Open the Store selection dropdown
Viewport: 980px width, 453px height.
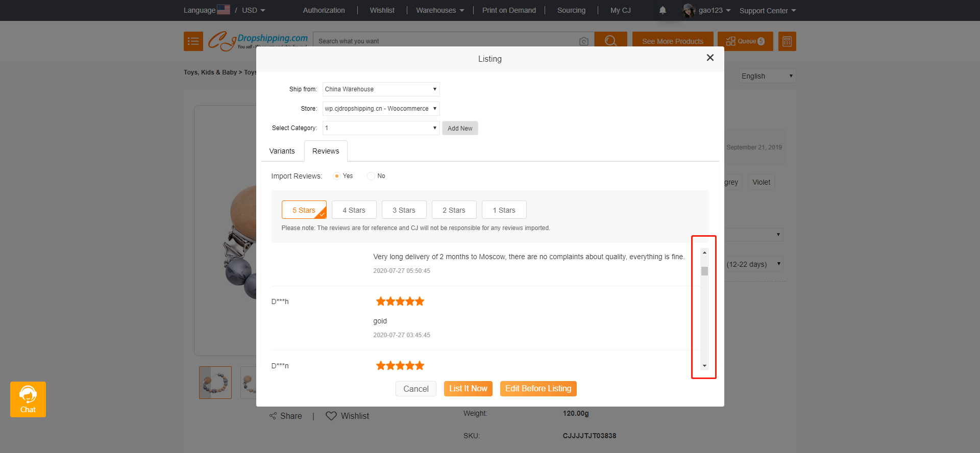pos(381,109)
